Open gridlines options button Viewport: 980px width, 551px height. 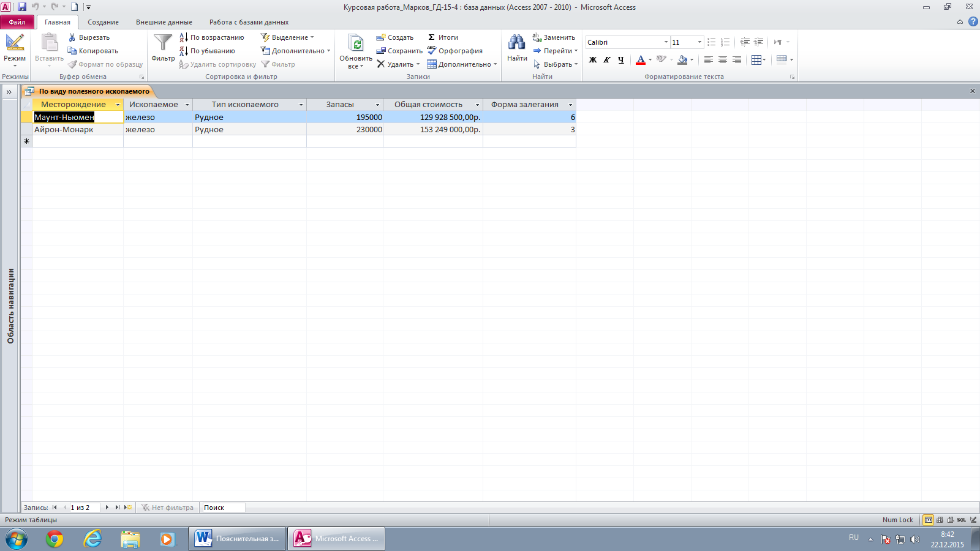click(759, 59)
